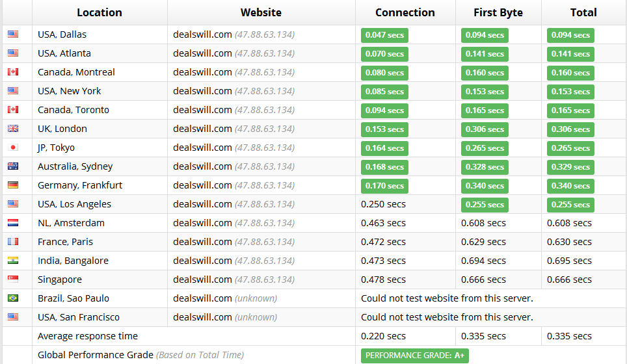The image size is (627, 364).
Task: Select the 'India, Bangalore' location text
Action: tap(73, 261)
